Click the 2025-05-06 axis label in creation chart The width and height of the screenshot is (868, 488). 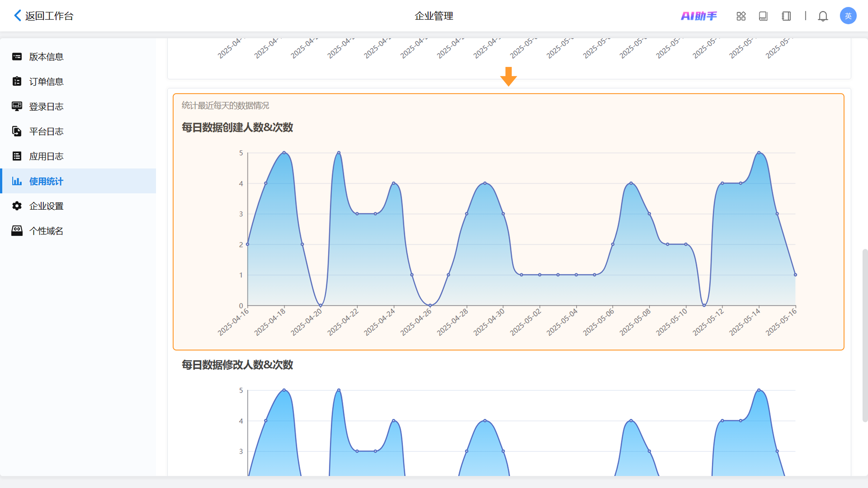point(598,322)
